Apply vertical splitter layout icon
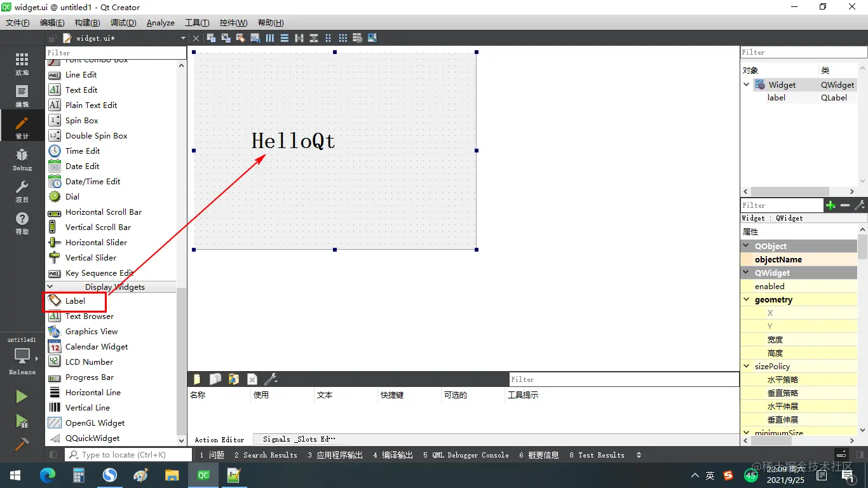 coord(314,38)
